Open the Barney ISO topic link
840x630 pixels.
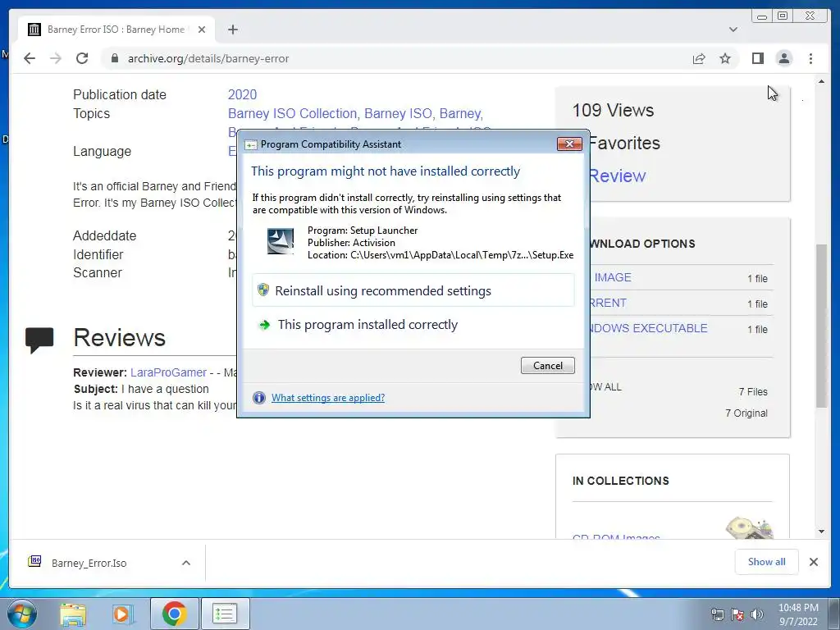coord(398,113)
